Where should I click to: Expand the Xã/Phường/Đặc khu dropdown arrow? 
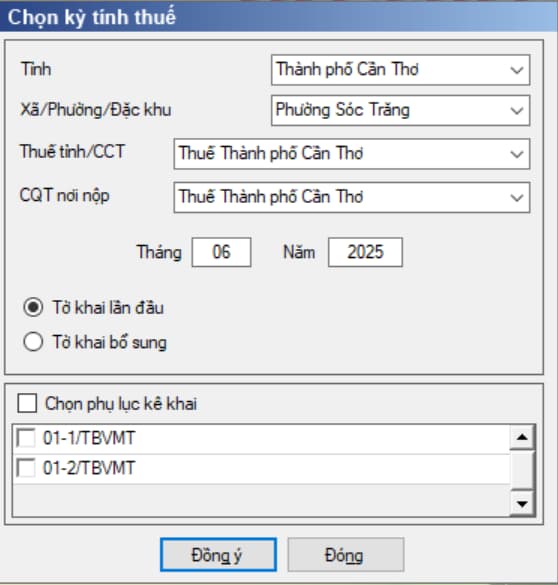click(517, 111)
